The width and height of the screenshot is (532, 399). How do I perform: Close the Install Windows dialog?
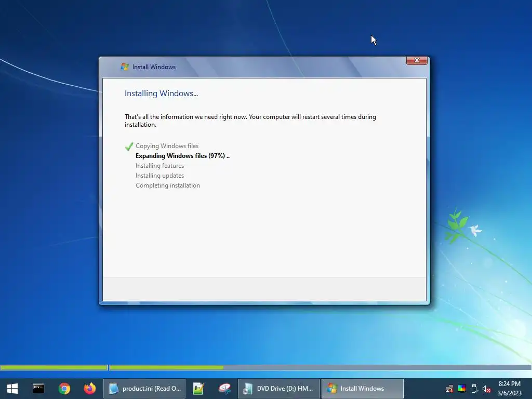click(417, 60)
